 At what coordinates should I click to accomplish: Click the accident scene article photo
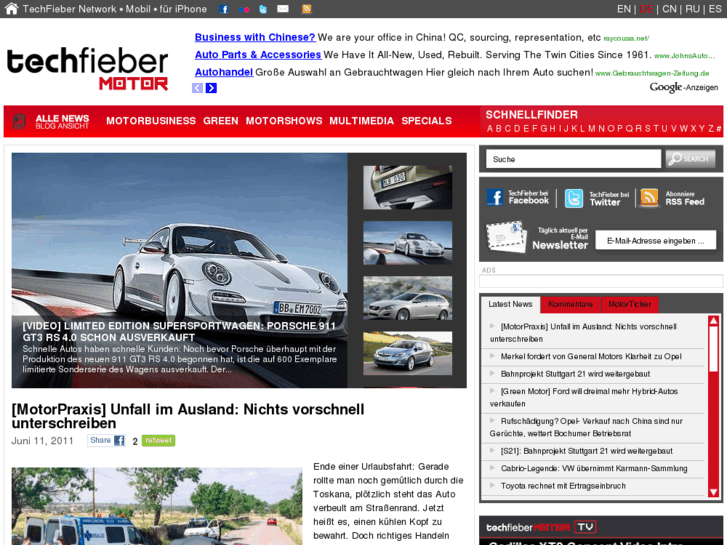click(157, 506)
